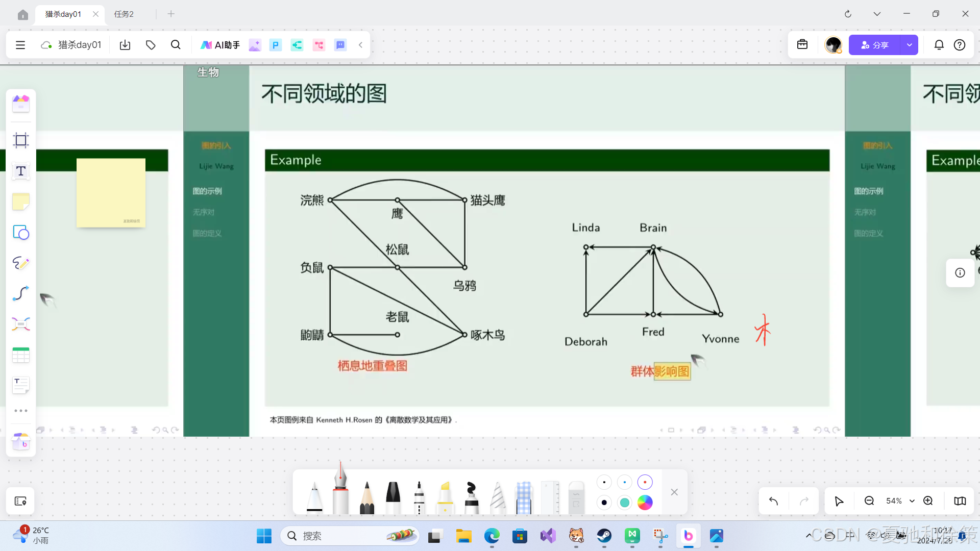Click the undo arrow button
980x551 pixels.
pos(773,501)
